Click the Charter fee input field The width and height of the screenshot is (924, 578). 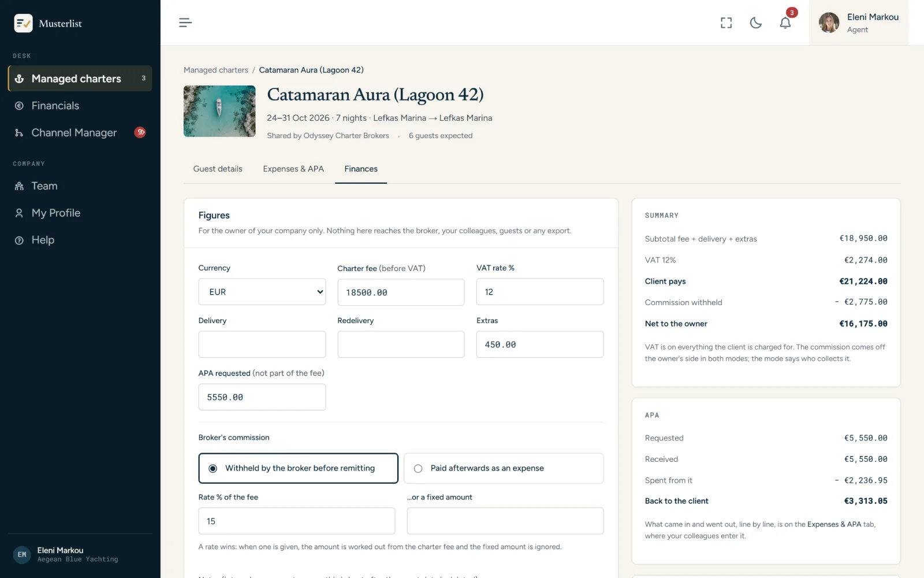[x=401, y=292]
